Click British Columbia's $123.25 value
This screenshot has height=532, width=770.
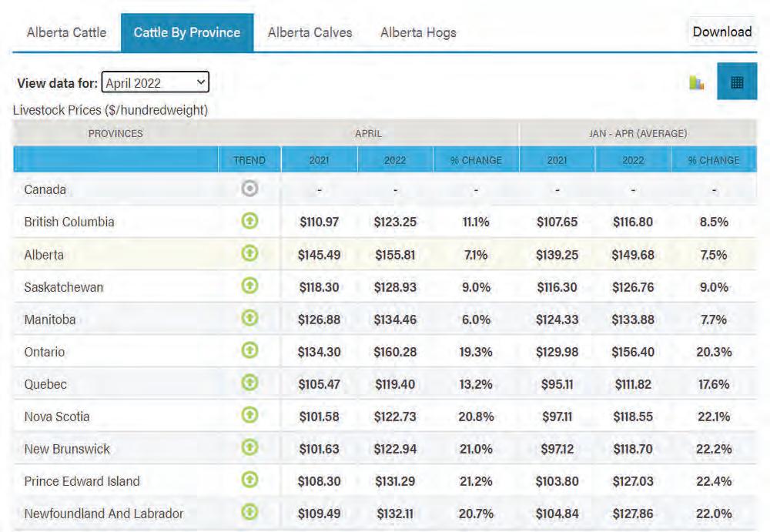tap(395, 222)
